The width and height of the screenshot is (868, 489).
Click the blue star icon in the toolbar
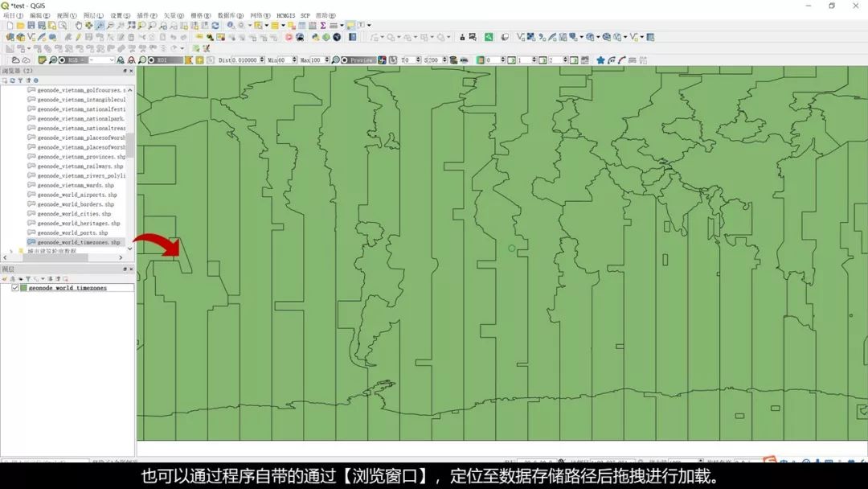600,60
